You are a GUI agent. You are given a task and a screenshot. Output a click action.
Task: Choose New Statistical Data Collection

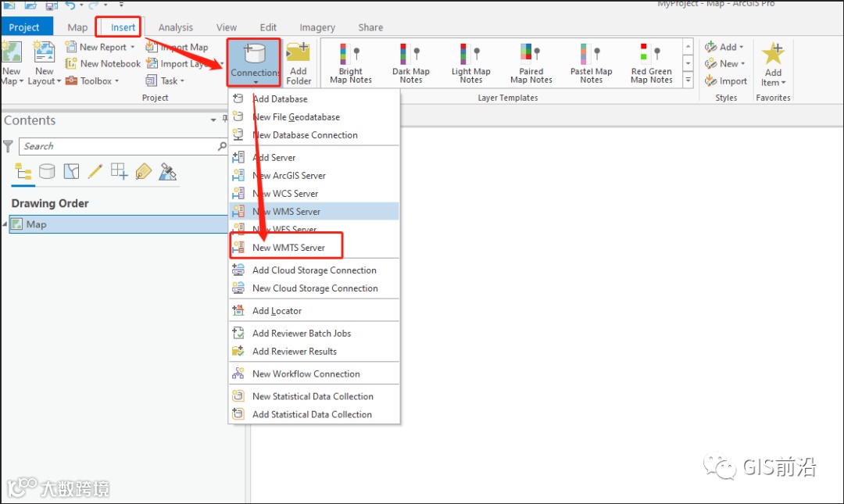point(314,395)
